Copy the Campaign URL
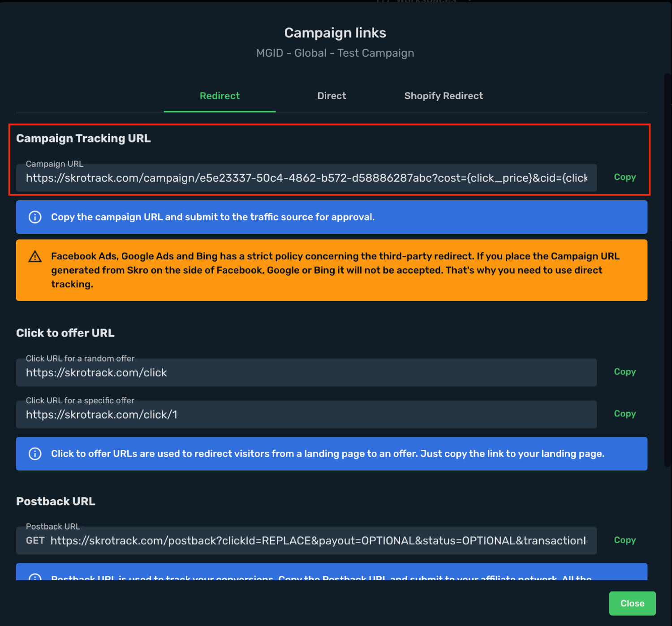 [x=625, y=177]
